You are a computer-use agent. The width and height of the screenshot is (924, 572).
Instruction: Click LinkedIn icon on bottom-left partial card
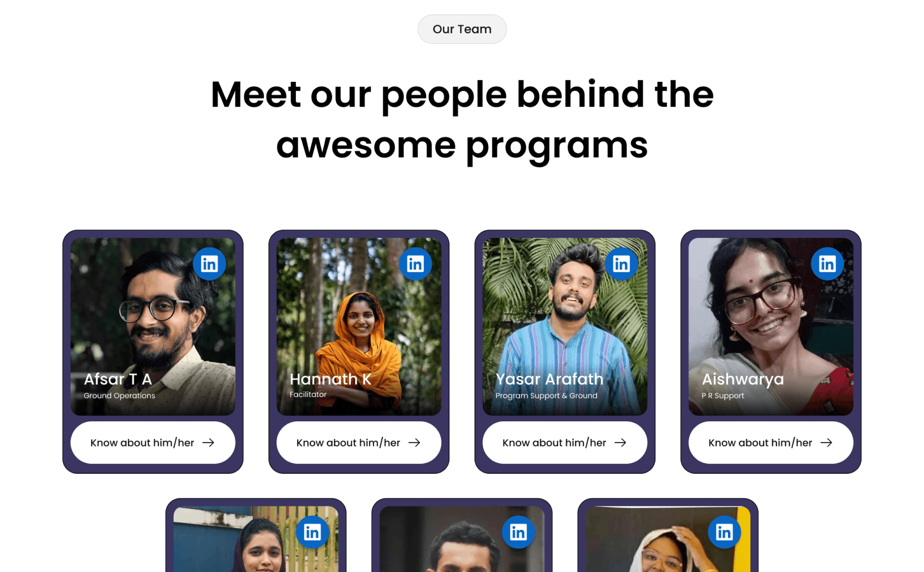coord(312,532)
